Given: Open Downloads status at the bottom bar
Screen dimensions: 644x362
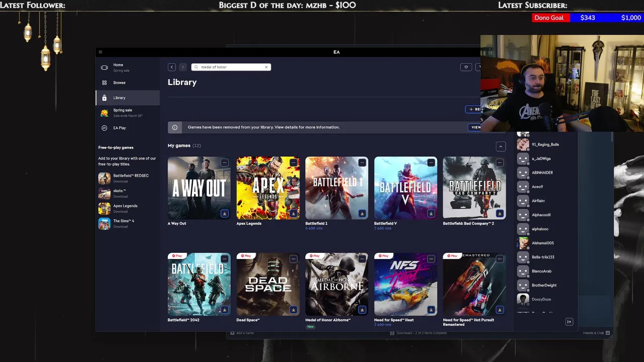Looking at the screenshot, I should pyautogui.click(x=419, y=333).
